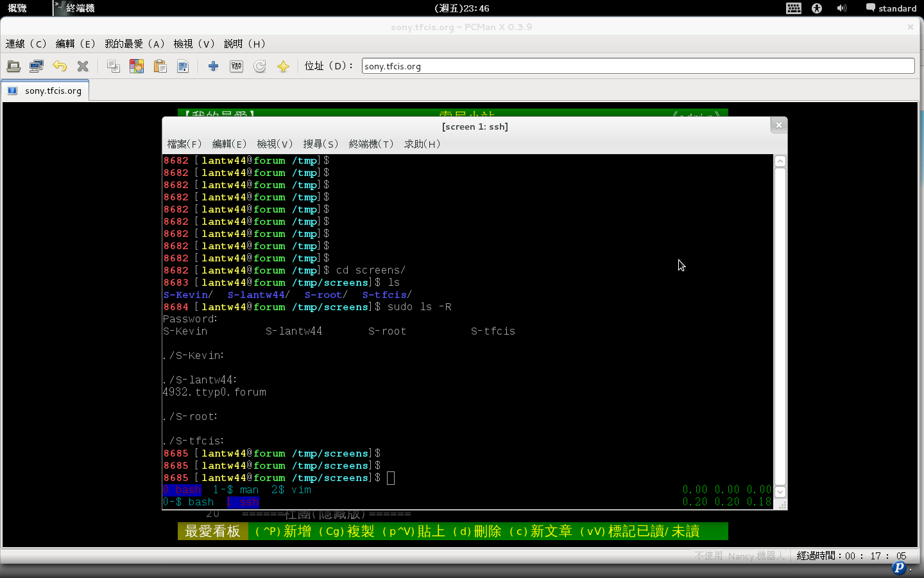Image resolution: width=924 pixels, height=578 pixels.
Task: Open the 連線 (C) menu
Action: tap(26, 44)
